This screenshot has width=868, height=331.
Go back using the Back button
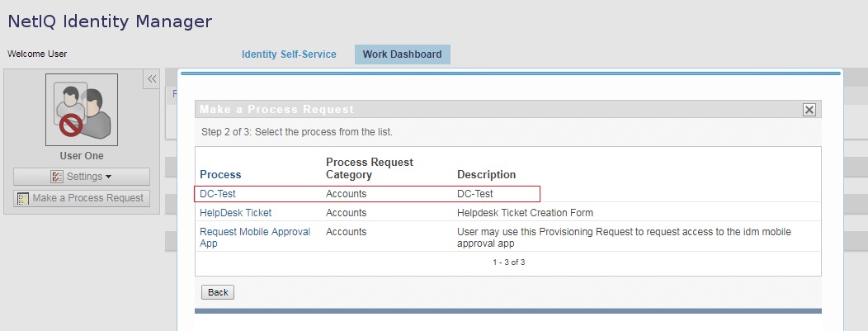tap(218, 292)
